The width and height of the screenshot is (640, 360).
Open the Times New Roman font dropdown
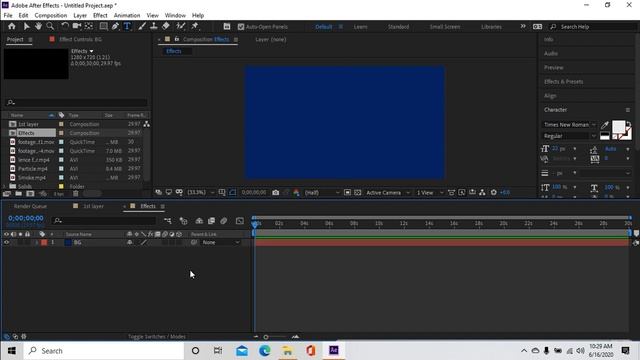tap(569, 125)
